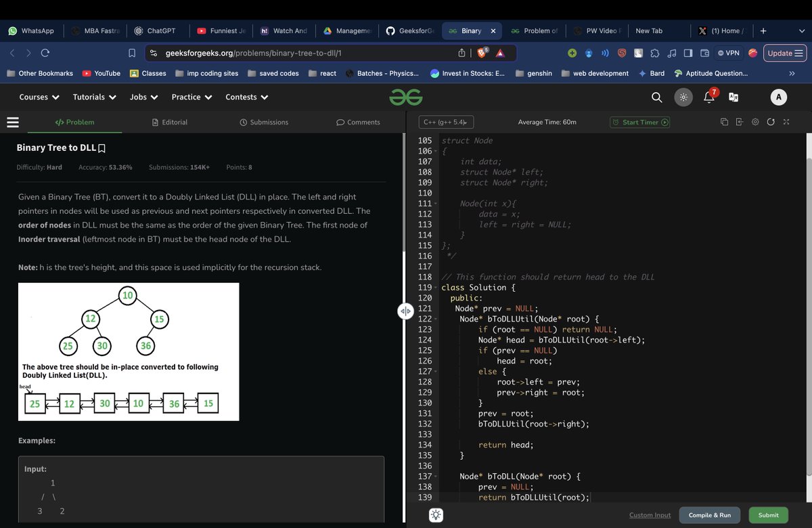The height and width of the screenshot is (528, 812).
Task: Click the GeeksforGeeks search magnifier icon
Action: coord(656,97)
